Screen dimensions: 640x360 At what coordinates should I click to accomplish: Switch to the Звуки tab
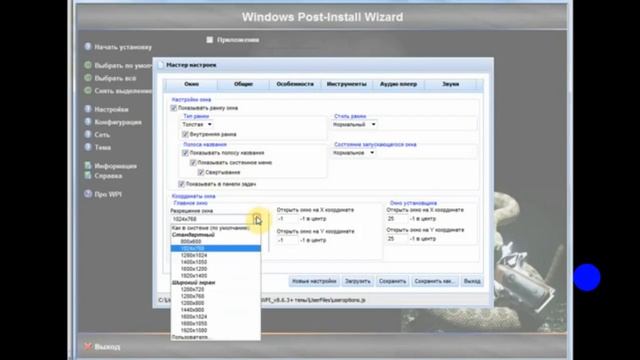tap(450, 84)
